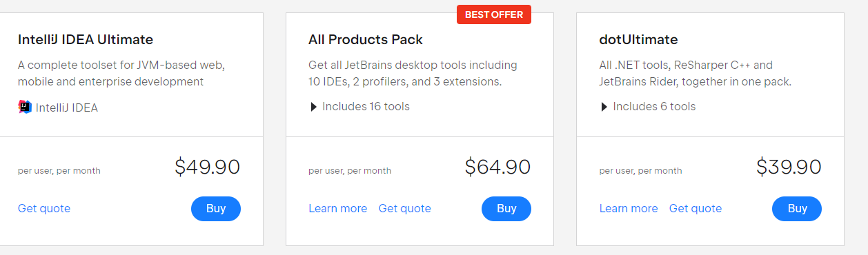
Task: Buy the All Products Pack
Action: coord(506,209)
